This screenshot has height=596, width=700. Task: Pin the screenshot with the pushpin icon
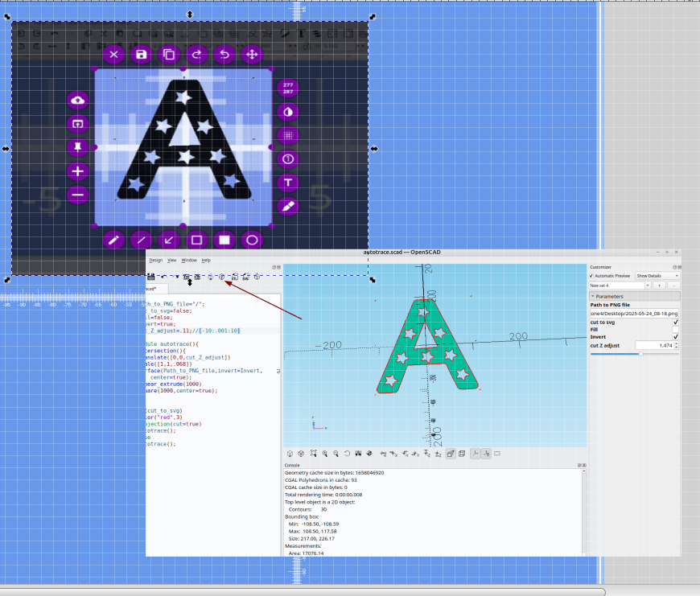point(78,147)
